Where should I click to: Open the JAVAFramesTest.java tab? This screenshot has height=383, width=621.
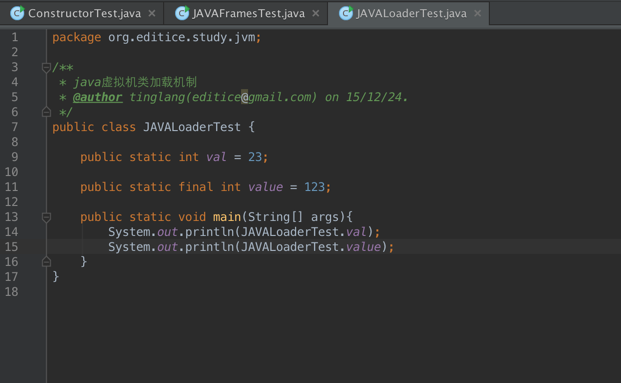246,13
